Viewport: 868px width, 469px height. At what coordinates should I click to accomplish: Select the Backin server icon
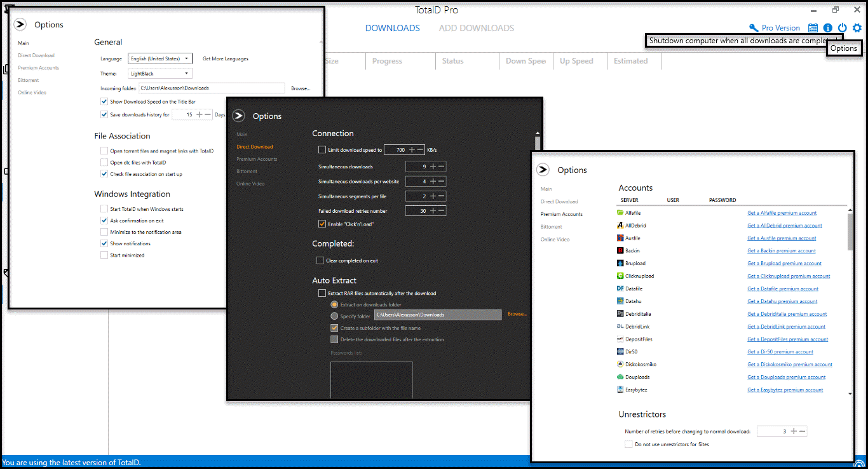coord(620,251)
